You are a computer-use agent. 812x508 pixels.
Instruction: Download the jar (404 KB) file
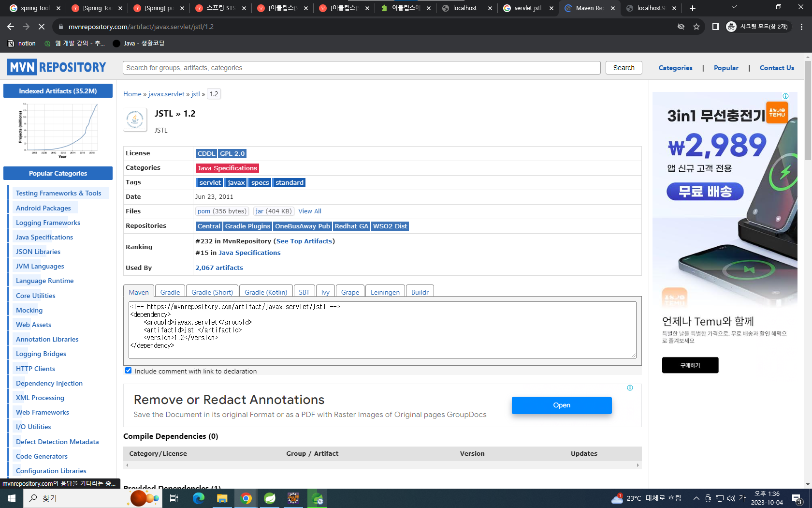coord(274,211)
